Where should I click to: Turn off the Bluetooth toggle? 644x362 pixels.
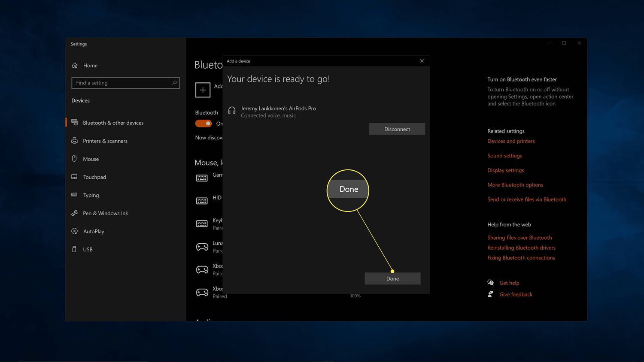(x=204, y=124)
